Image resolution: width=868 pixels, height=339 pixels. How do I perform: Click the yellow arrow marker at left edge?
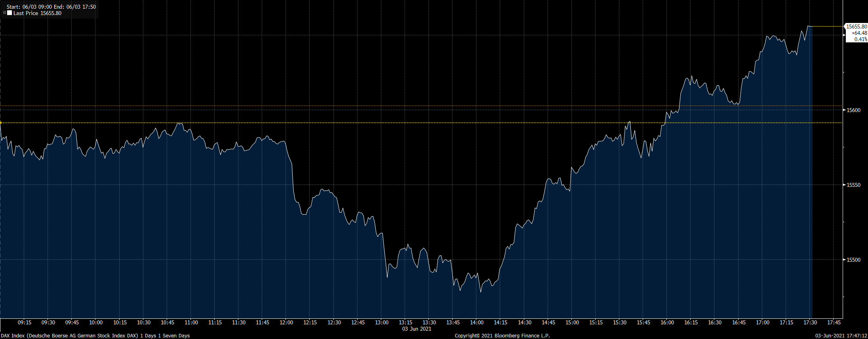point(1,123)
